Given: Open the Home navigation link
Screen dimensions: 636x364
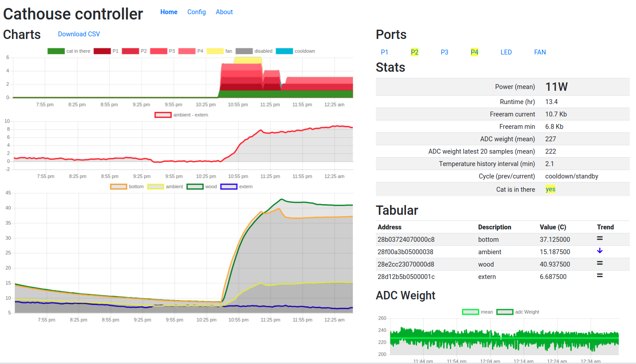Looking at the screenshot, I should click(x=169, y=12).
